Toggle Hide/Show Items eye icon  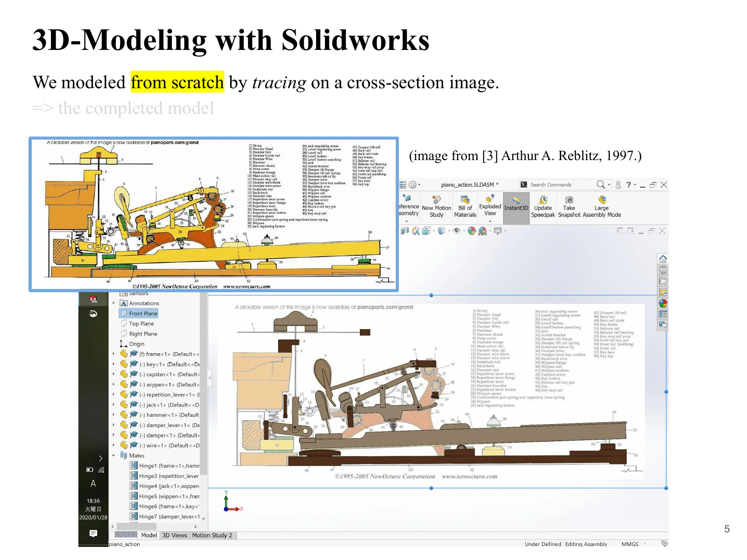(457, 231)
